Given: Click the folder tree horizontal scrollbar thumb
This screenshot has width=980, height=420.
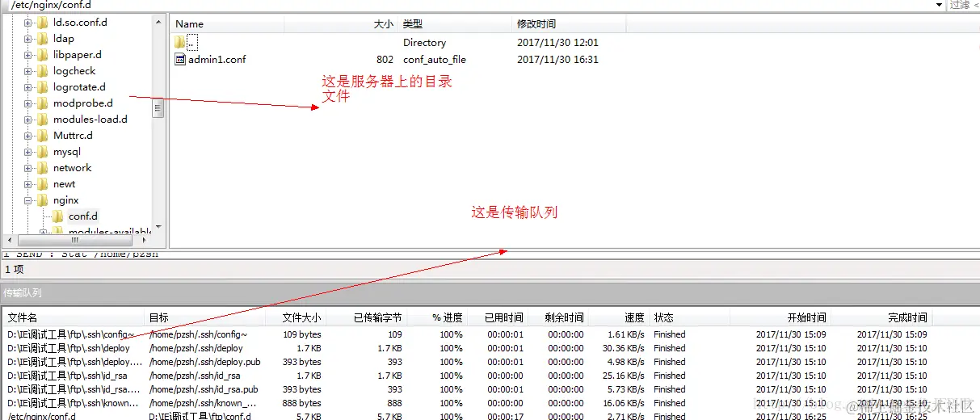Looking at the screenshot, I should [74, 240].
